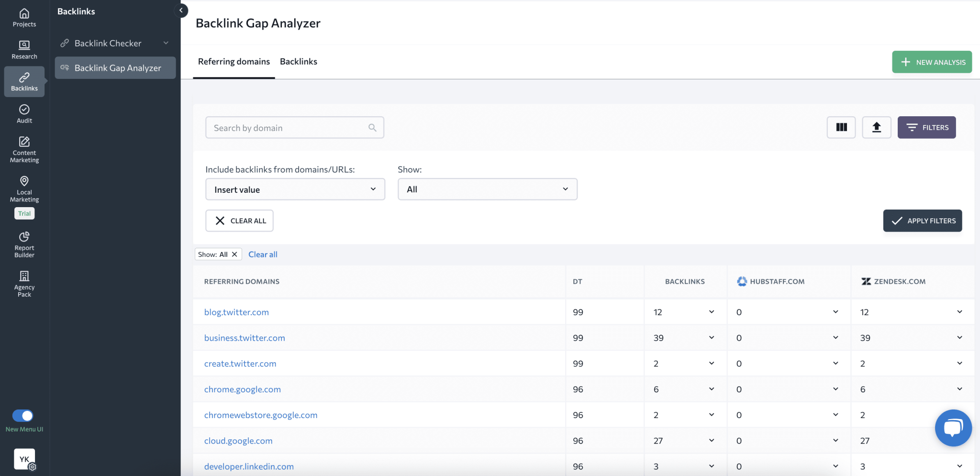Click the export upload icon
This screenshot has height=476, width=980.
click(876, 127)
